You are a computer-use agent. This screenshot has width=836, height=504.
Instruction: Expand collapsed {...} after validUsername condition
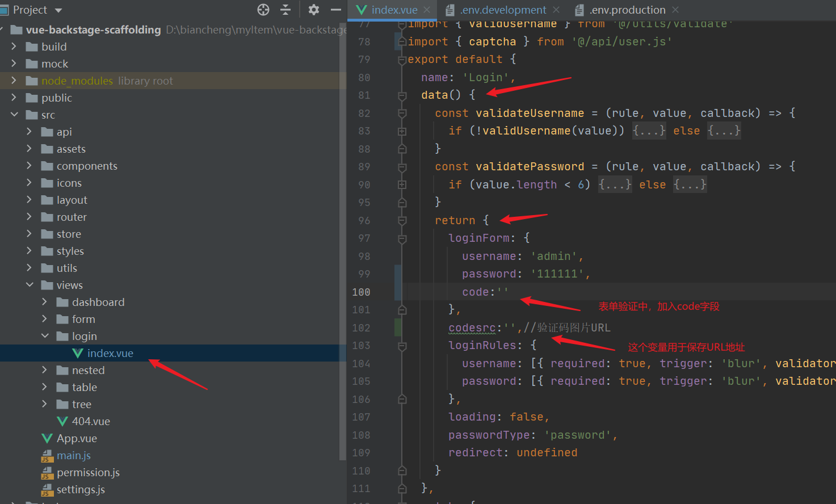[649, 131]
